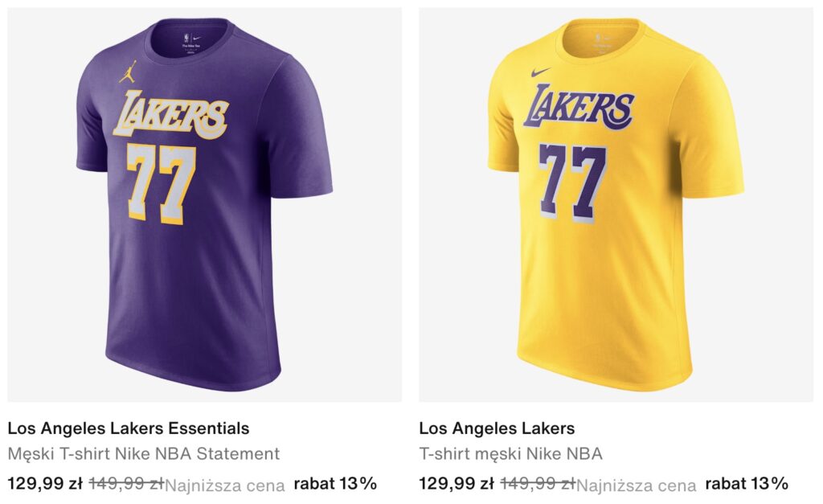This screenshot has height=504, width=823.
Task: Click the crossed-out 149,99 zł under purple shirt
Action: 125,484
